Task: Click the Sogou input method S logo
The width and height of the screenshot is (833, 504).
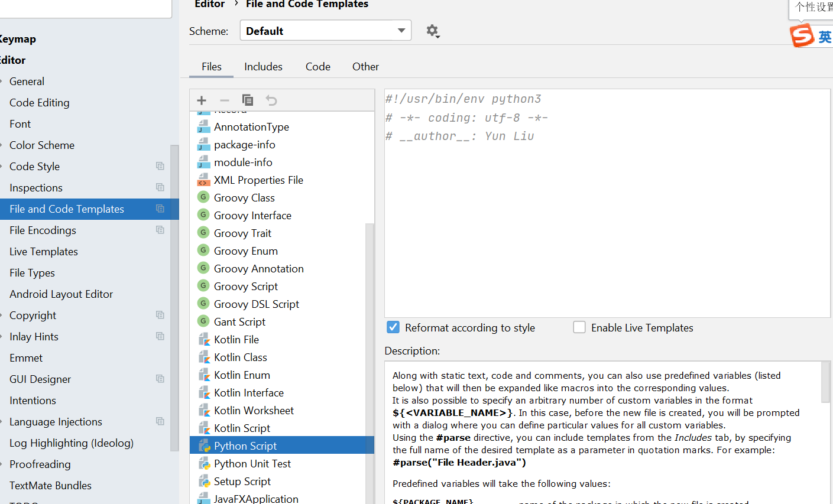Action: tap(802, 35)
